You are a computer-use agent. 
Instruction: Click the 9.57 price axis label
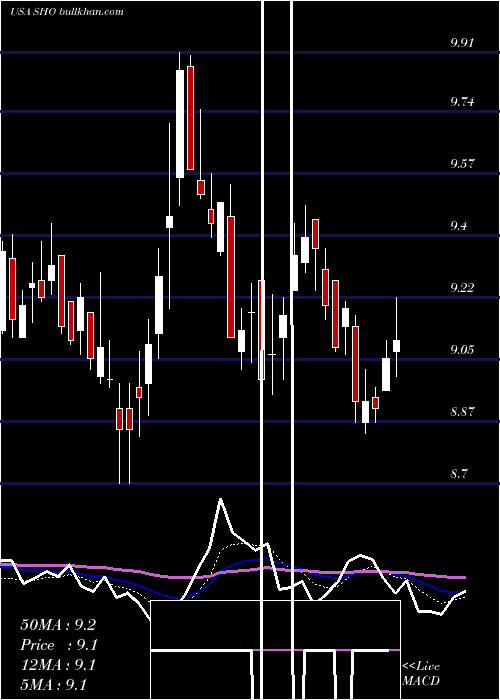(462, 164)
